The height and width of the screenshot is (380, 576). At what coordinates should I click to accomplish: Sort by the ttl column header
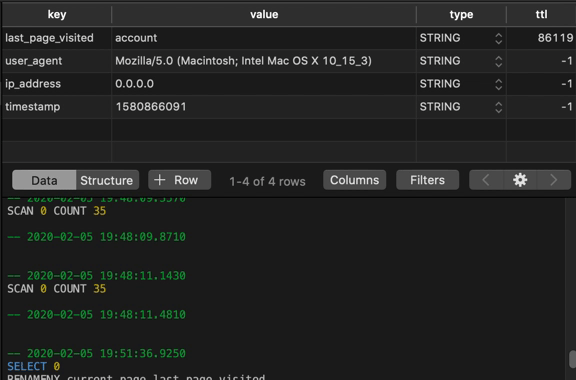(x=541, y=15)
